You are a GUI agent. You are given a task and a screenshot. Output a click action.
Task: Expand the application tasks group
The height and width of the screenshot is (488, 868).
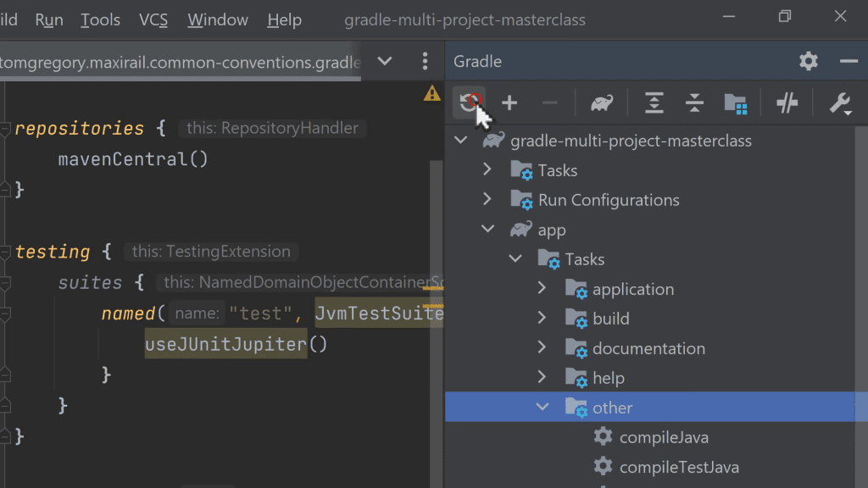[542, 288]
